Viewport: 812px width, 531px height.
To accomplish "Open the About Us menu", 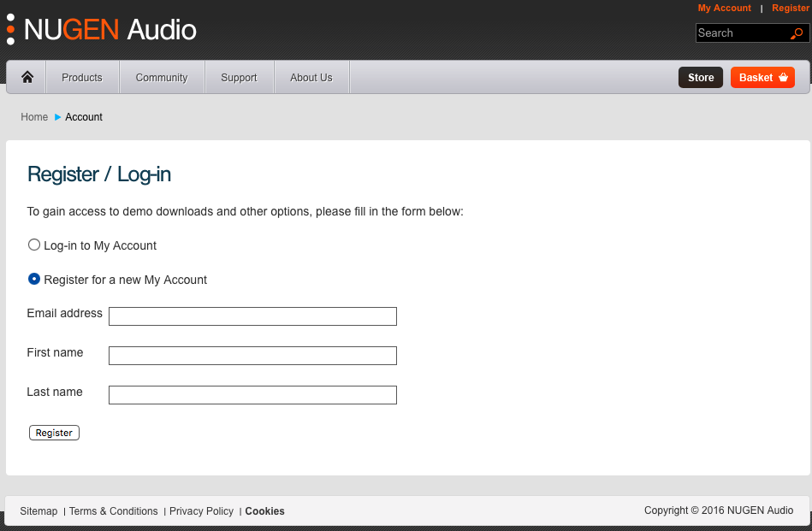I will click(311, 77).
